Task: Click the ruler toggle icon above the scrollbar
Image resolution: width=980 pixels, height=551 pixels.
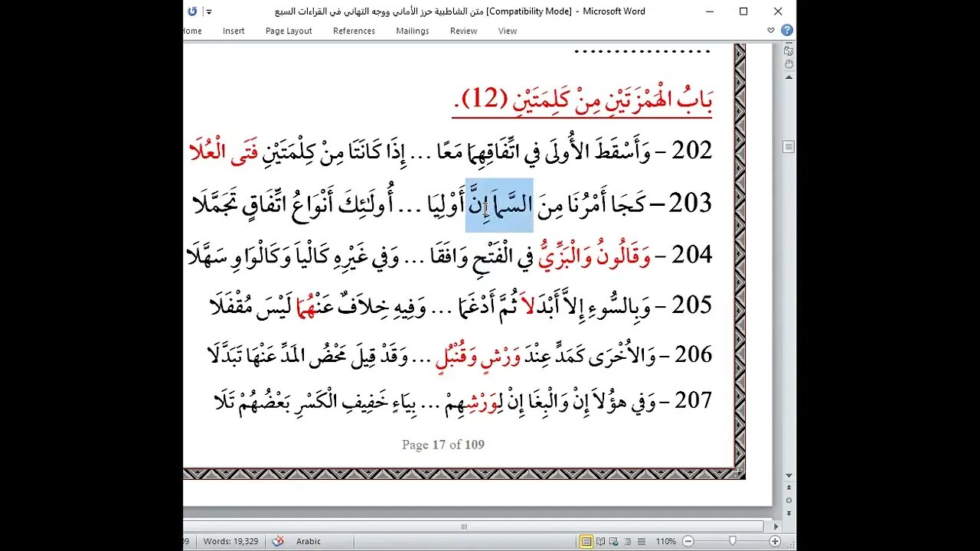Action: pyautogui.click(x=789, y=51)
